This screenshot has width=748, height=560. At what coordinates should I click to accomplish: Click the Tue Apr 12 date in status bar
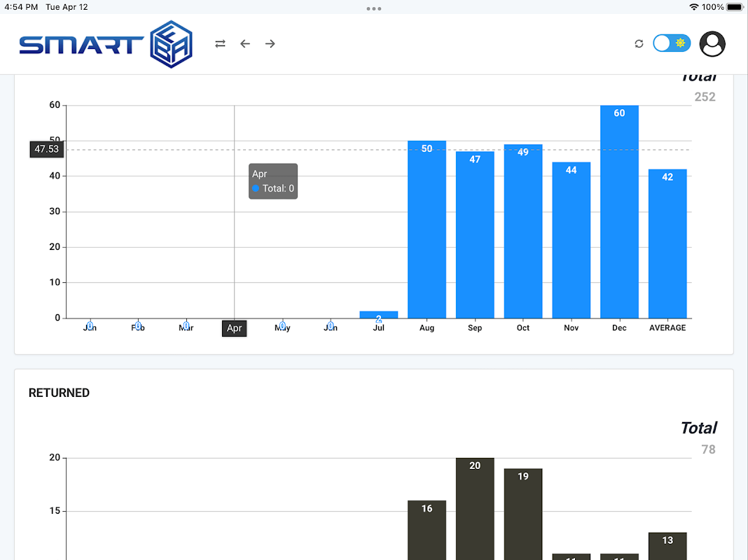[x=67, y=7]
